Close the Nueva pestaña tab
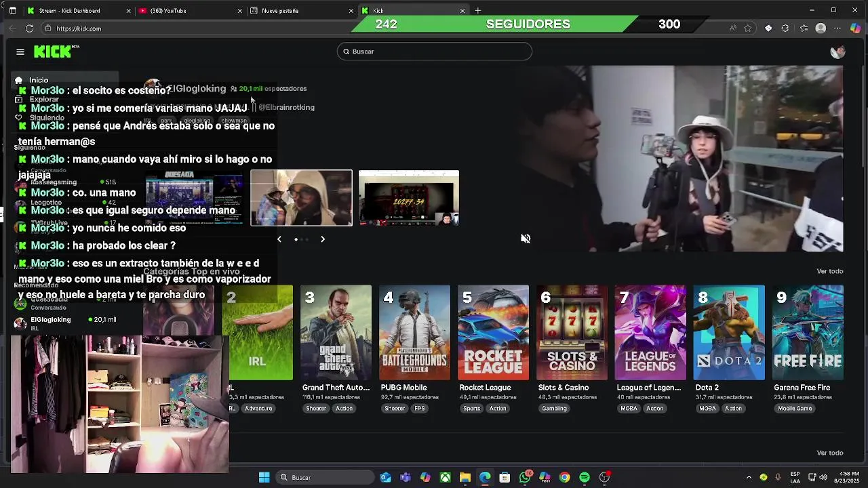 coord(351,11)
